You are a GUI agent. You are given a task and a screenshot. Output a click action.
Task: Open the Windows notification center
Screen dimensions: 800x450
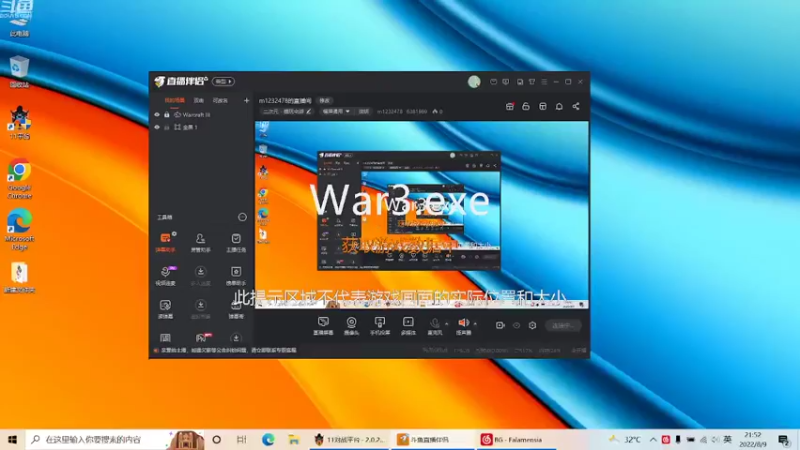point(784,439)
